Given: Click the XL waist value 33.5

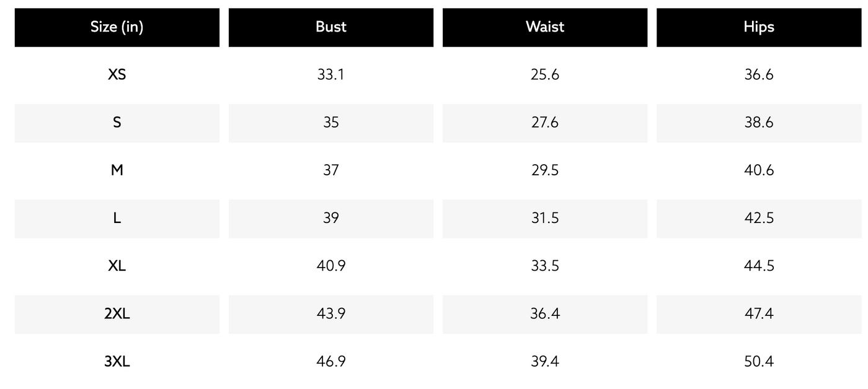Looking at the screenshot, I should click(x=544, y=266).
